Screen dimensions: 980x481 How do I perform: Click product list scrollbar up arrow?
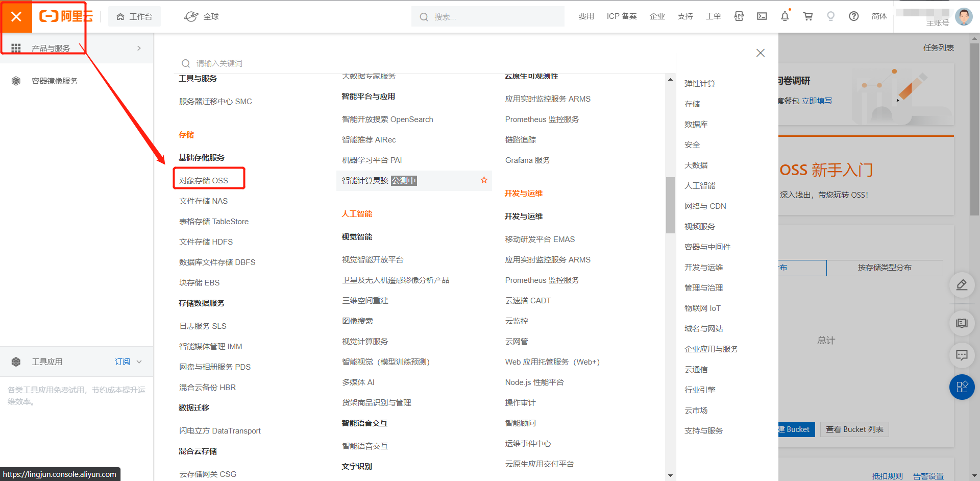[670, 79]
